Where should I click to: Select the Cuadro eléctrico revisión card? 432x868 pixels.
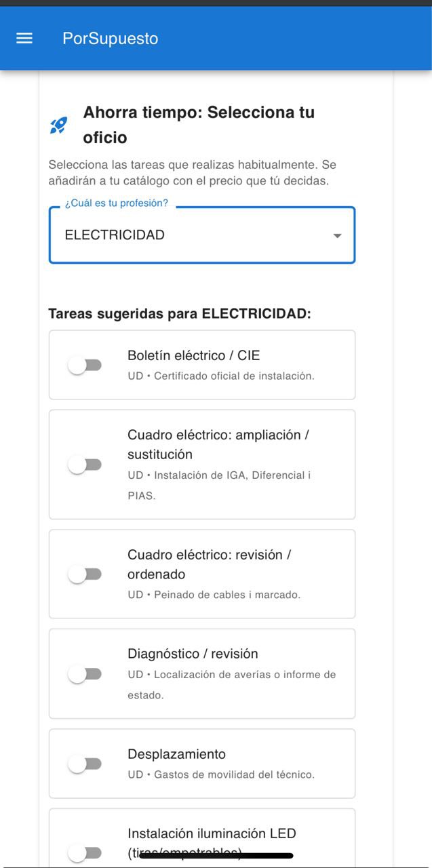(201, 574)
